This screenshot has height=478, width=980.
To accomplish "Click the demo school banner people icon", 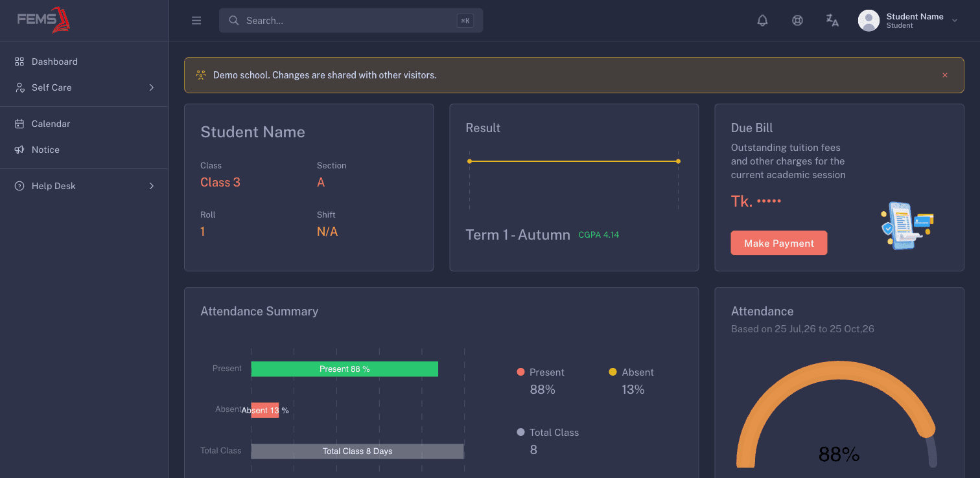I will [201, 75].
